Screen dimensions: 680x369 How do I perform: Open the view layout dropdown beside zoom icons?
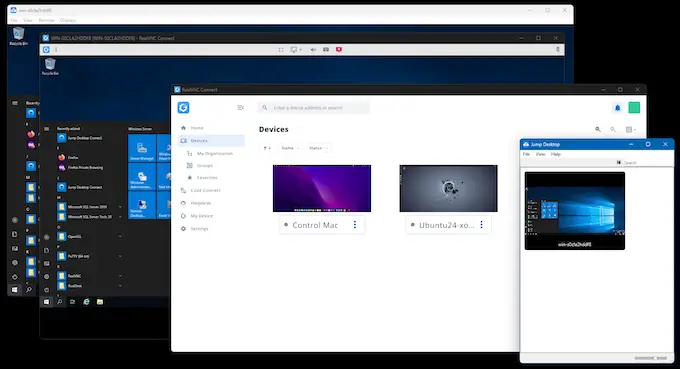(631, 129)
